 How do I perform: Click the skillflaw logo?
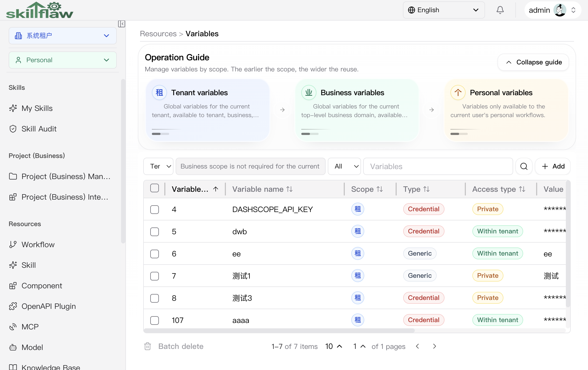39,10
